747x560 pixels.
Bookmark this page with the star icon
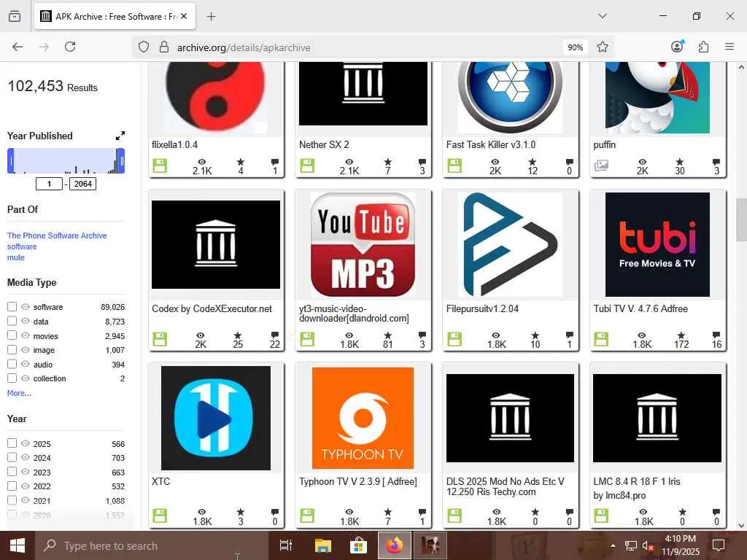(602, 47)
